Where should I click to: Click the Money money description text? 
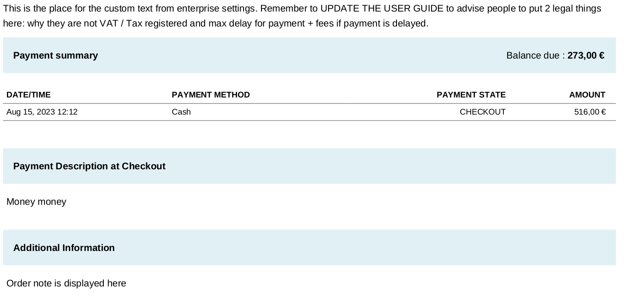36,201
